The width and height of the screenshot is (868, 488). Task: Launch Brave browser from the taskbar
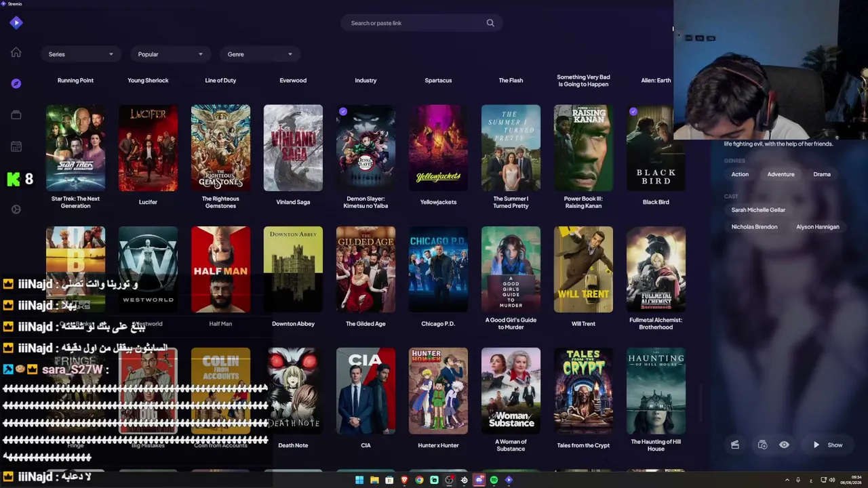[404, 480]
